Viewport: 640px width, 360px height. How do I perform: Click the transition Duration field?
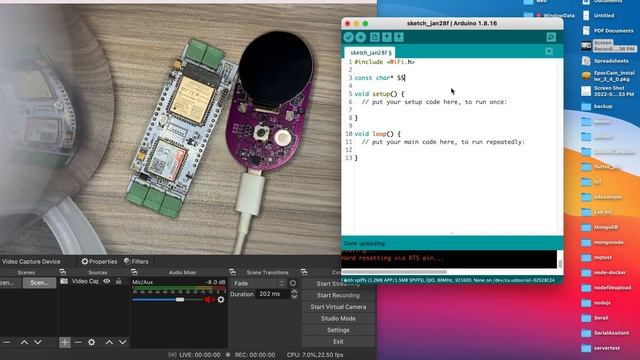273,294
